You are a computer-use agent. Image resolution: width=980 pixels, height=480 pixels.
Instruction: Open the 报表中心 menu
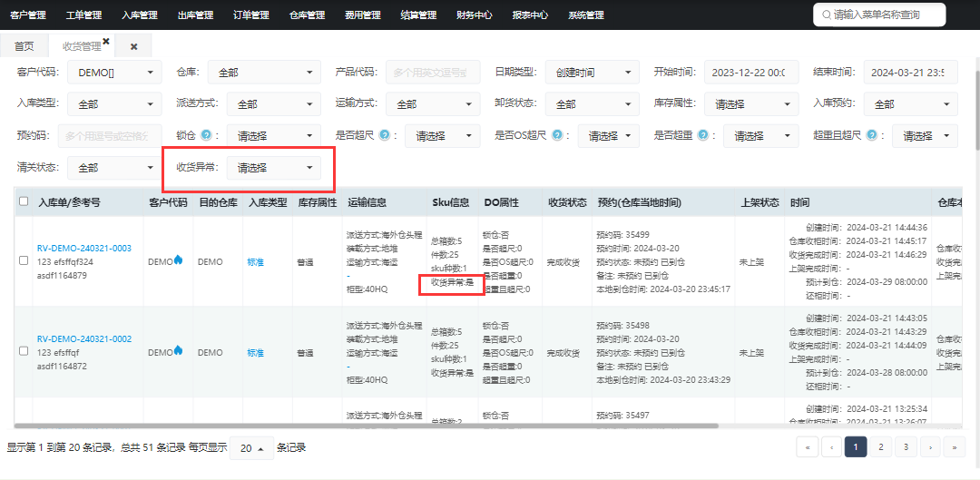[x=531, y=15]
